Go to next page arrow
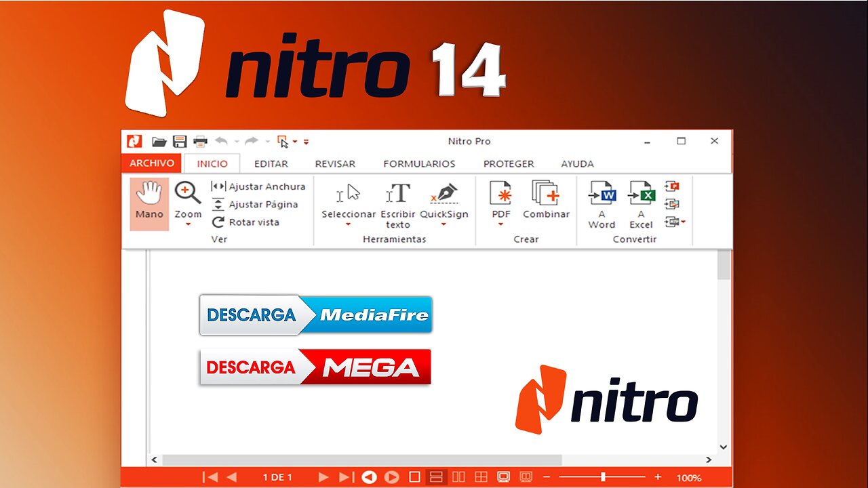 (x=323, y=477)
